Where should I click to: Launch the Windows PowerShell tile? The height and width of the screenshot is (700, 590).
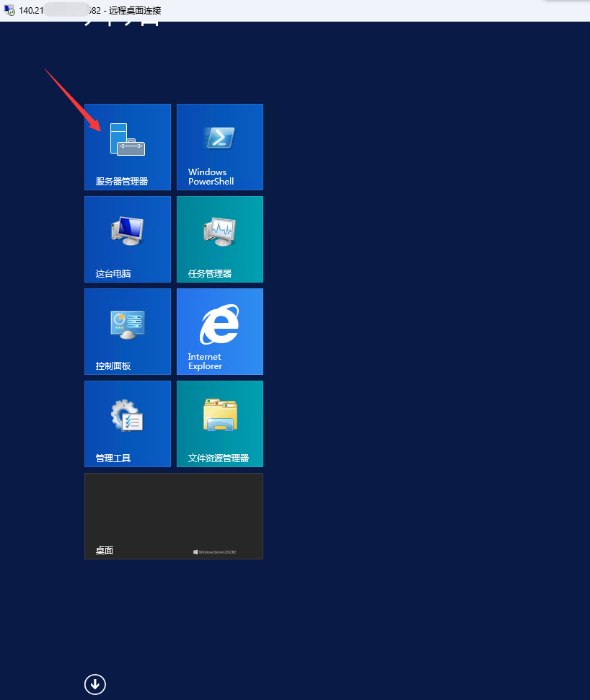[x=220, y=147]
